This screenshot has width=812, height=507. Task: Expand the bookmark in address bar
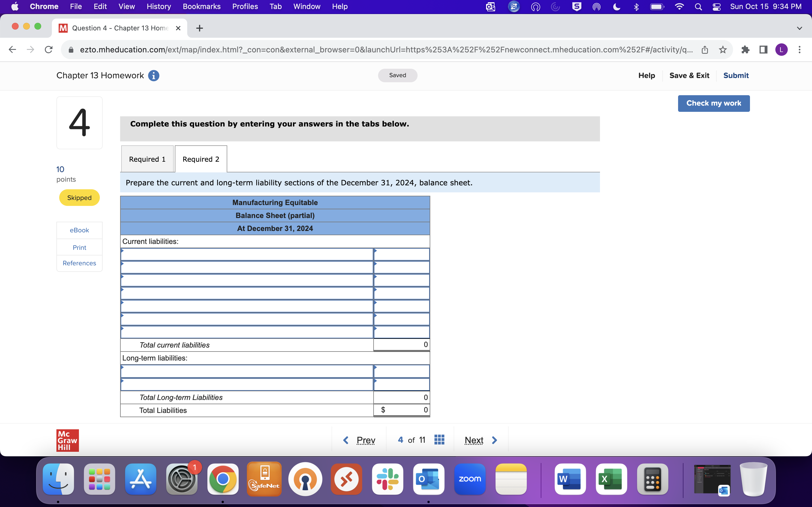723,50
